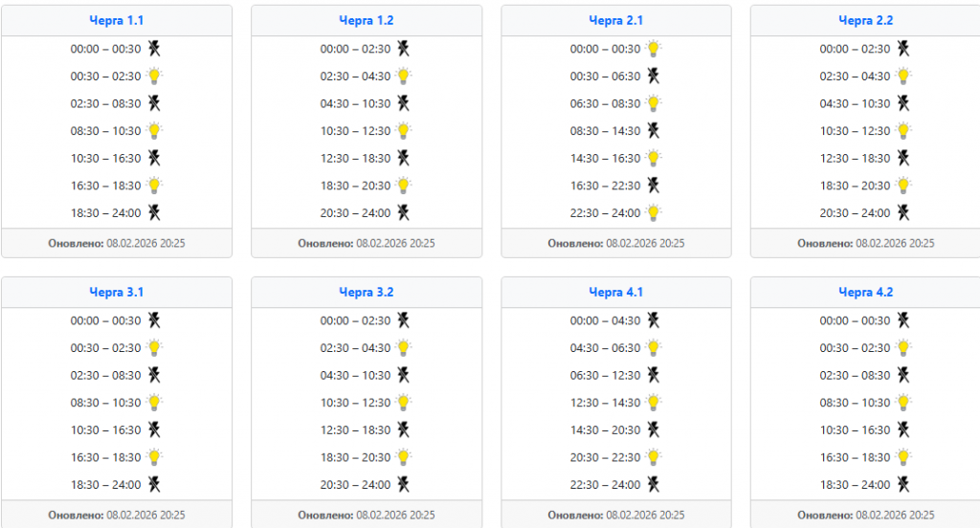Open the Черга 3.2 header link
Screen dimensions: 980x528
click(366, 292)
